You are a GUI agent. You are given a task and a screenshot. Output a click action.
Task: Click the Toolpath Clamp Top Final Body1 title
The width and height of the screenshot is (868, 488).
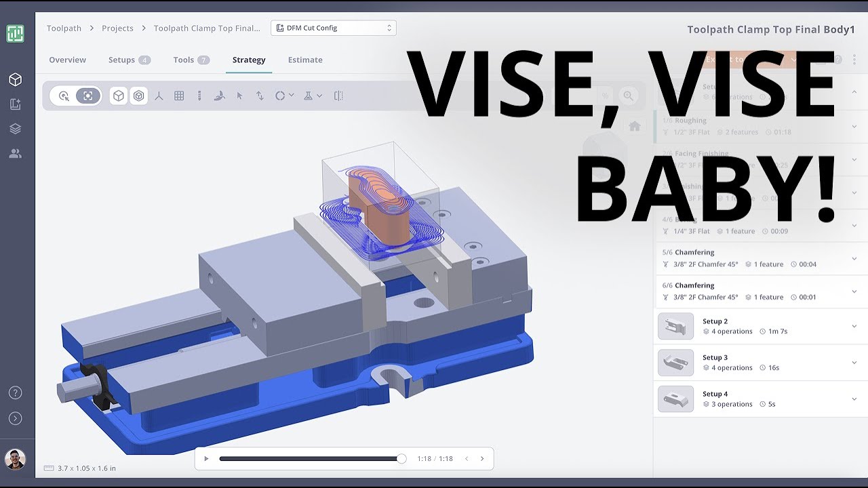pos(771,29)
